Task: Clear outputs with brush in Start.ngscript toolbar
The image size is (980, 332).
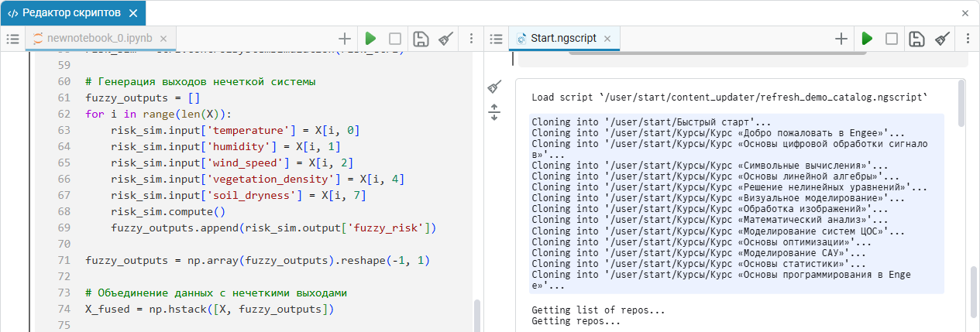Action: (942, 38)
